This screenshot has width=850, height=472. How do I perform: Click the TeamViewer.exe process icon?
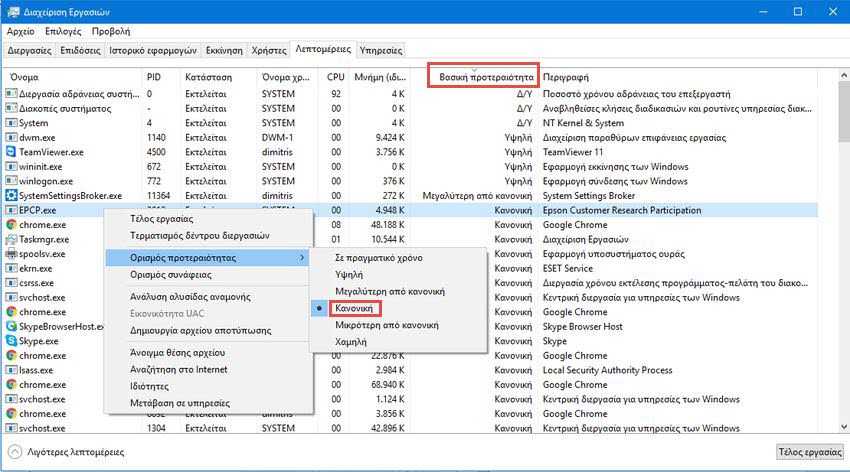[11, 152]
